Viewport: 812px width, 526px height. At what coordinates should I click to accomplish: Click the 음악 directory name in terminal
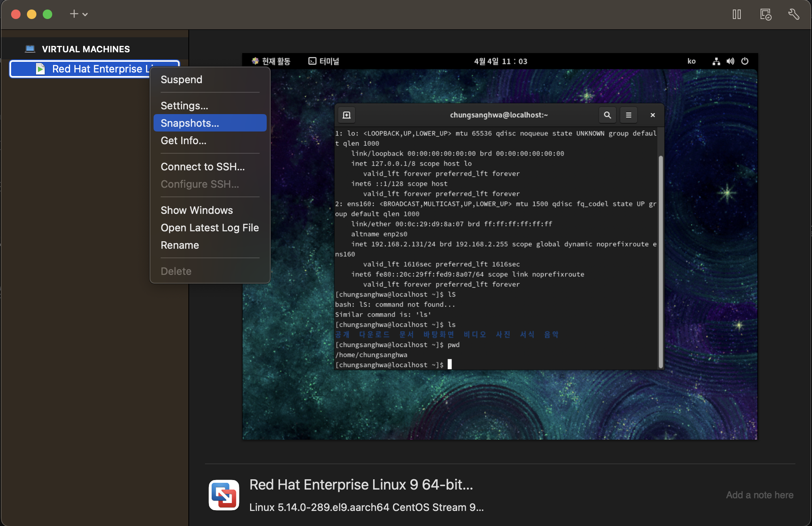pyautogui.click(x=551, y=335)
